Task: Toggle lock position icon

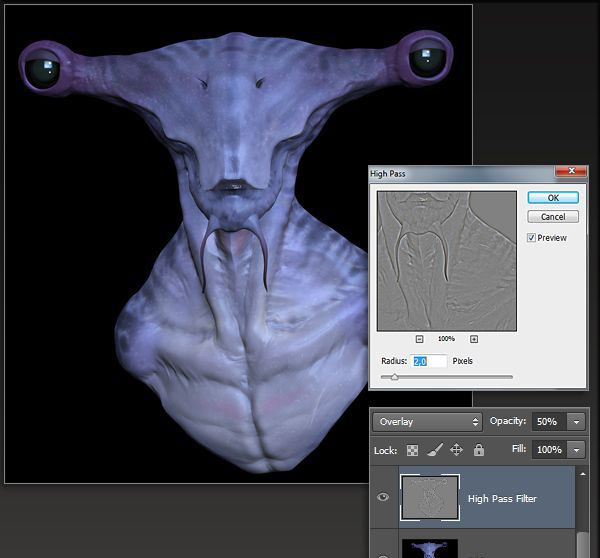Action: point(456,450)
